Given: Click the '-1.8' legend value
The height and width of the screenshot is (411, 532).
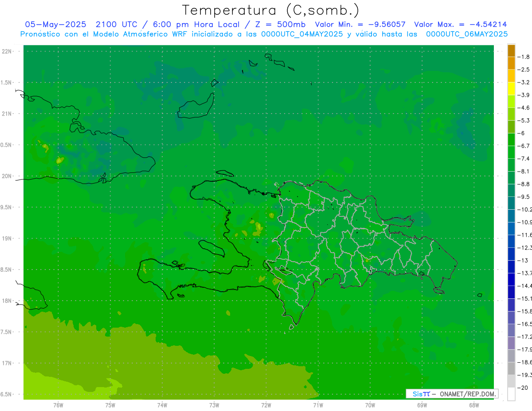Looking at the screenshot, I should pos(524,57).
